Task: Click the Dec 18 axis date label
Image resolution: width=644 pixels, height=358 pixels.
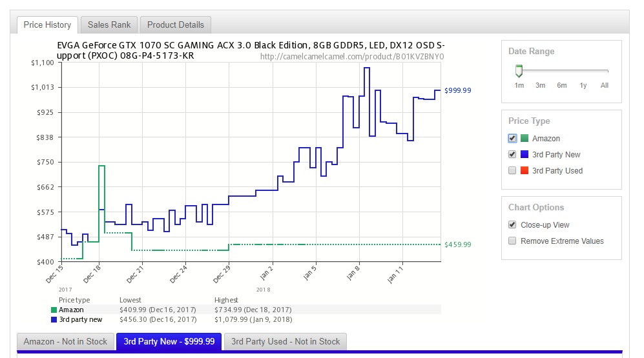Action: tap(92, 273)
